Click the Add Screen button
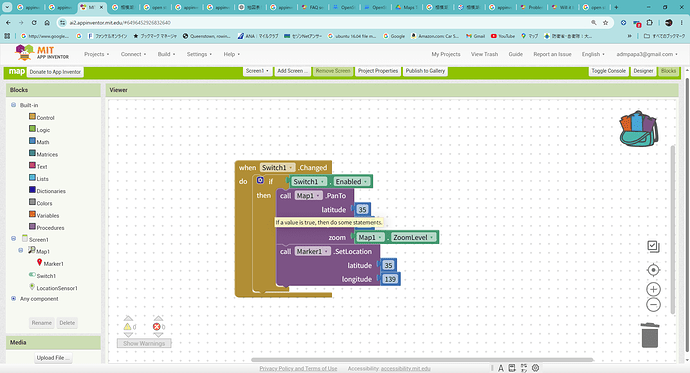This screenshot has width=690, height=373. point(293,71)
